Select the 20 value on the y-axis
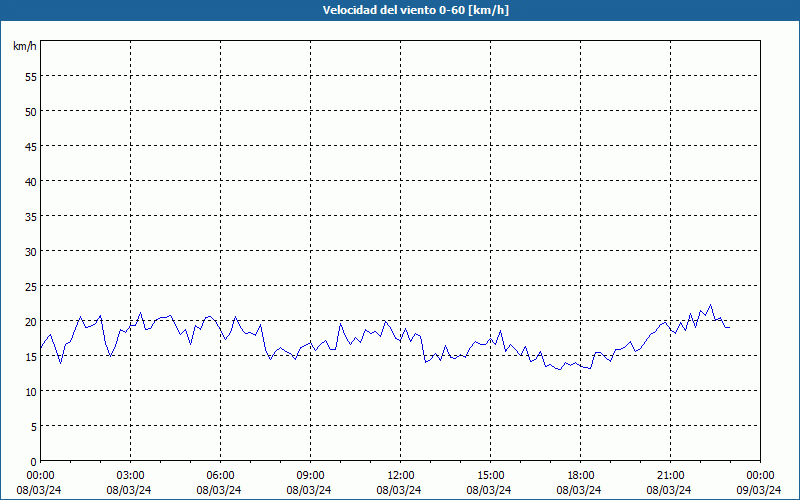800x500 pixels. pyautogui.click(x=31, y=322)
